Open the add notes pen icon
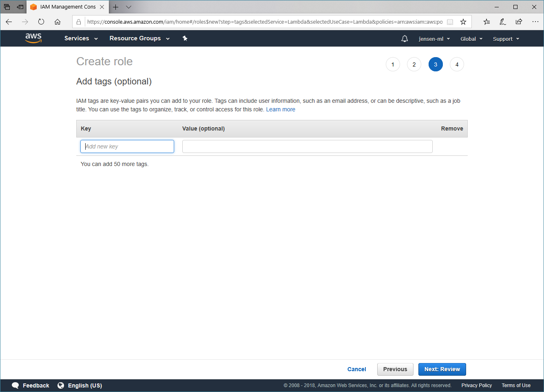Screen dimensions: 544x392 [502, 22]
